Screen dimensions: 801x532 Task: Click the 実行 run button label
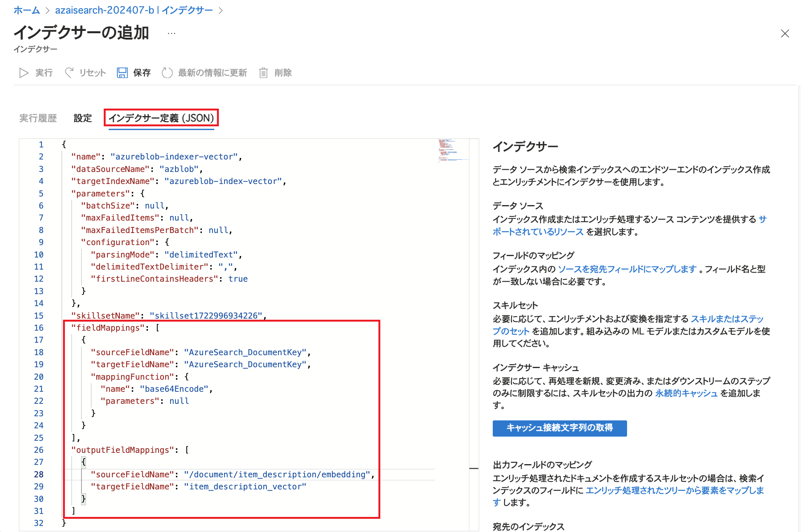[x=44, y=73]
